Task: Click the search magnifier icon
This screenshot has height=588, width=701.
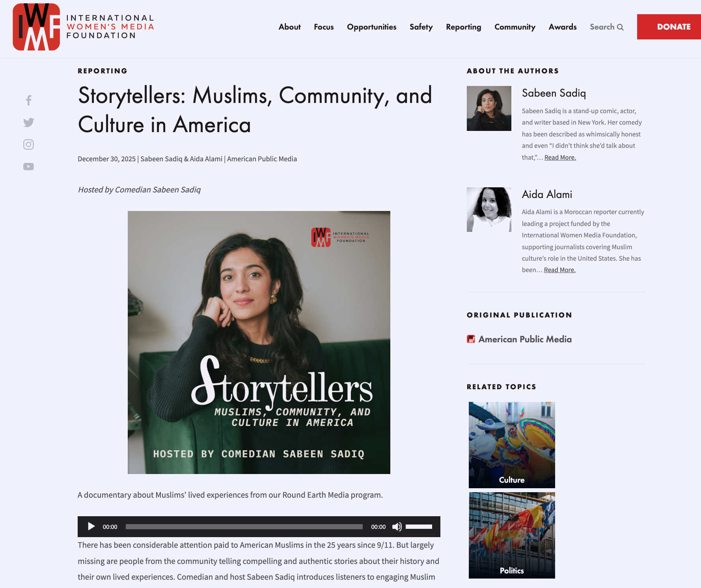Action: (620, 27)
